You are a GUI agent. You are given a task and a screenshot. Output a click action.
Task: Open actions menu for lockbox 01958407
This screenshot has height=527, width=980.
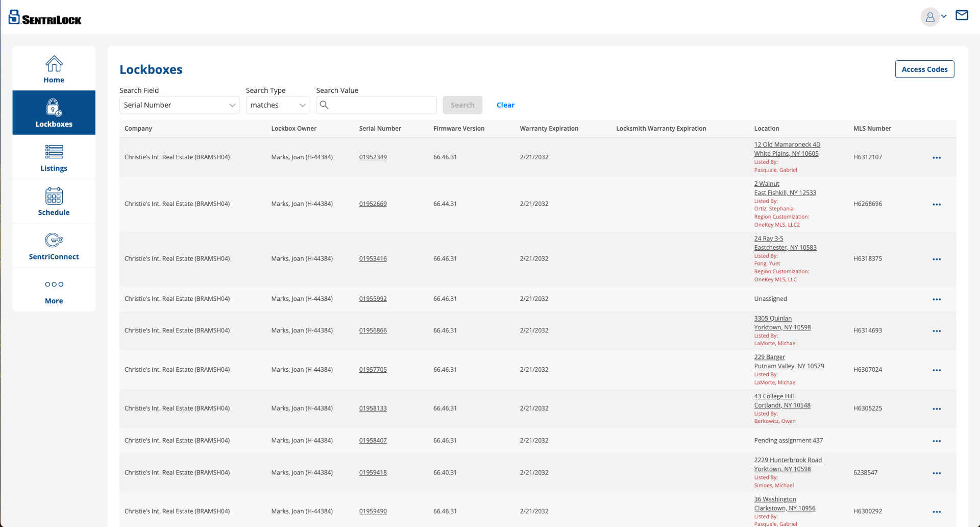[x=936, y=441]
